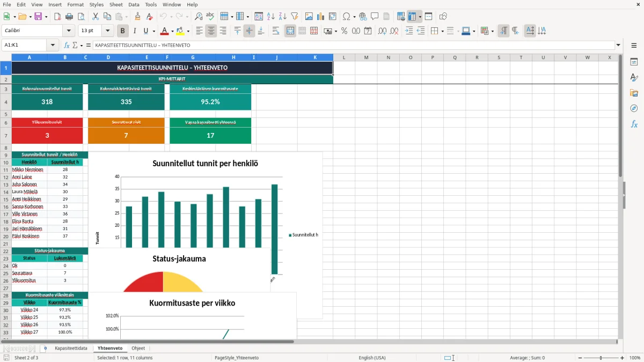This screenshot has height=362, width=644.
Task: Toggle Print Preview
Action: (x=81, y=17)
